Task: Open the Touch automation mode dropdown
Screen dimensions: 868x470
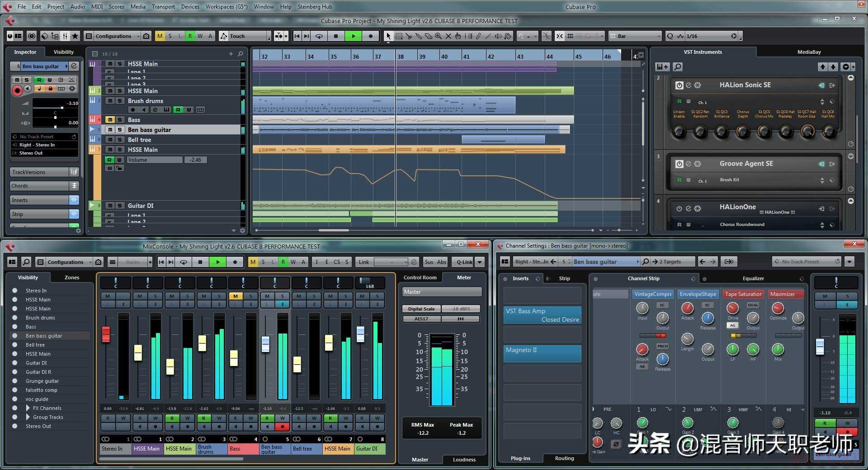Action: tap(268, 36)
